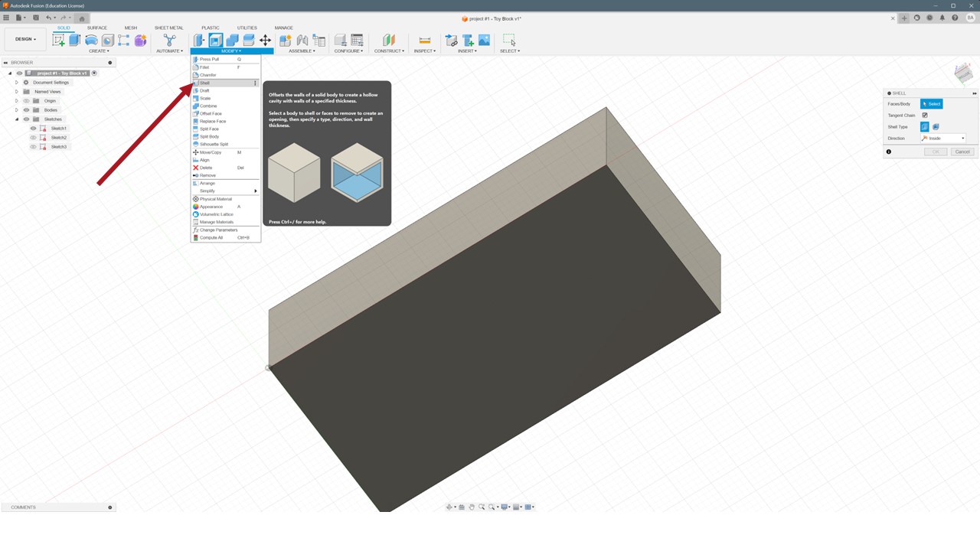Click the Rectangular Pattern icon in Create
This screenshot has width=980, height=551.
pyautogui.click(x=124, y=40)
